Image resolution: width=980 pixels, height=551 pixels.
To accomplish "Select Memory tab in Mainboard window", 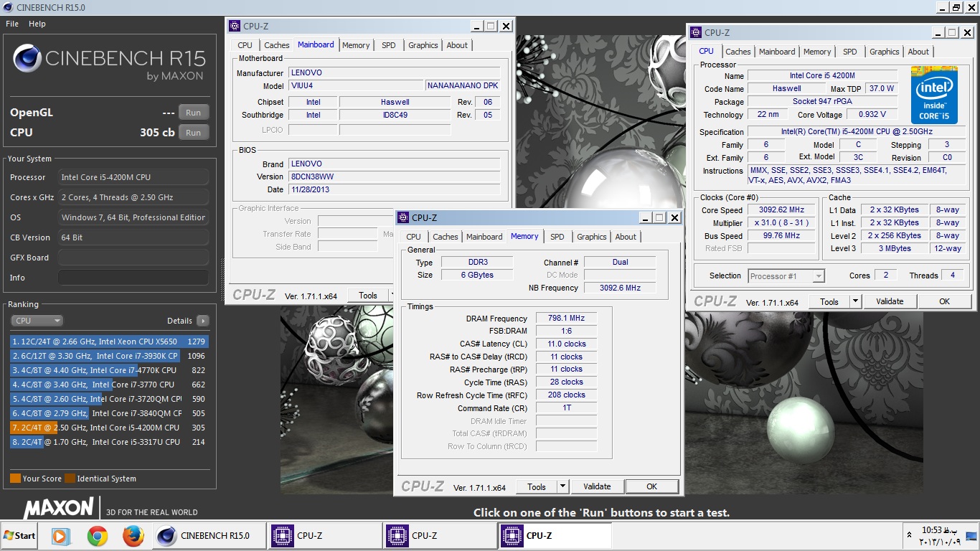I will (356, 45).
